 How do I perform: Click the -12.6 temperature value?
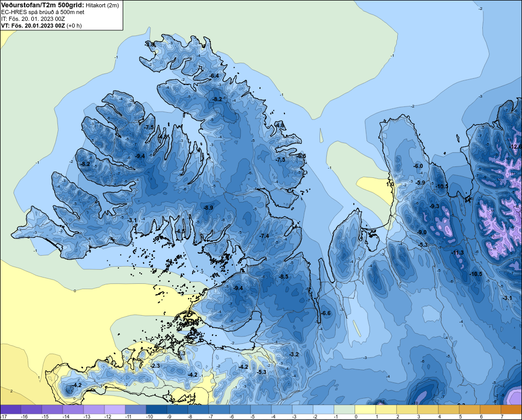pos(516,147)
